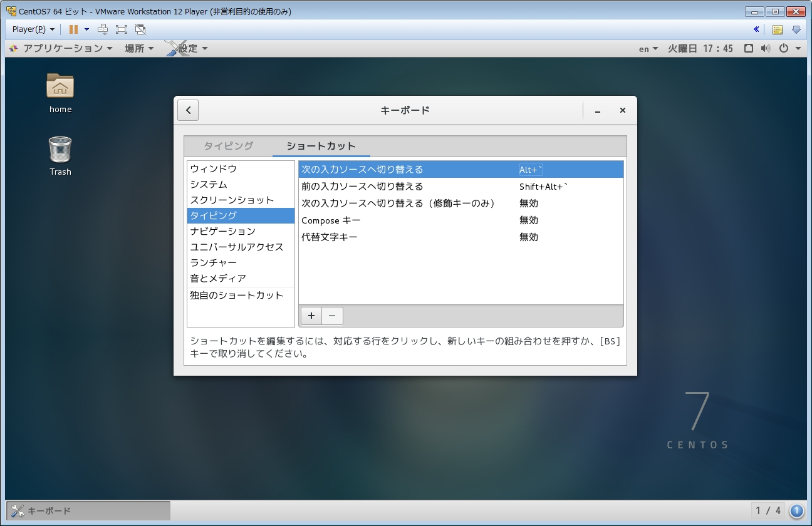Open the power menu in top bar
812x526 pixels.
click(789, 48)
